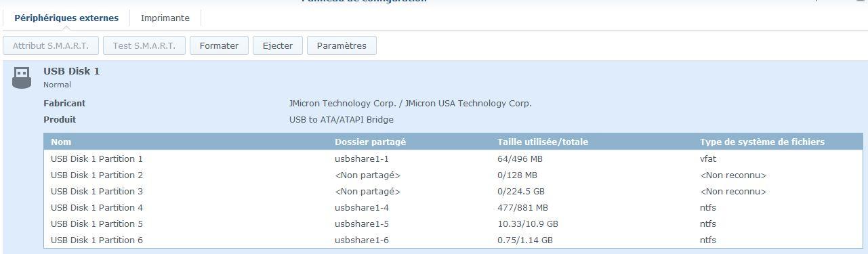This screenshot has width=868, height=254.
Task: Click the USB Disk 1 device icon
Action: 22,77
